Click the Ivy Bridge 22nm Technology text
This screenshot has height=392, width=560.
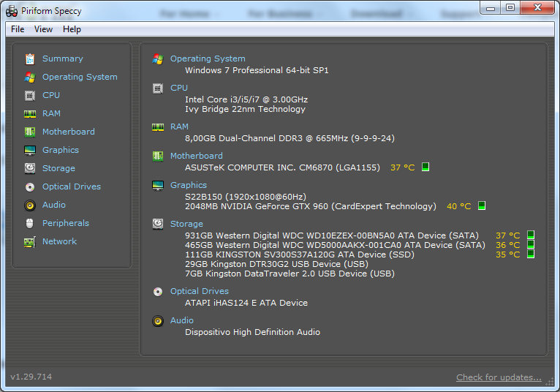(245, 109)
